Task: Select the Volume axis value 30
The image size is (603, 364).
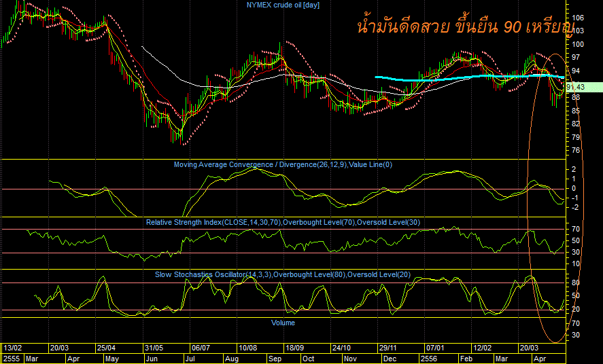Action: click(576, 335)
